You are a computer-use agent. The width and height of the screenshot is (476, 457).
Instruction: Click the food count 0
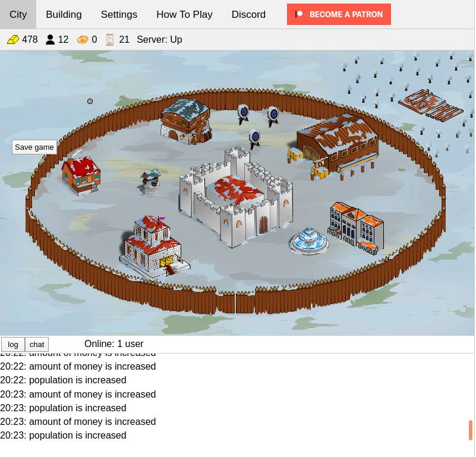[94, 39]
